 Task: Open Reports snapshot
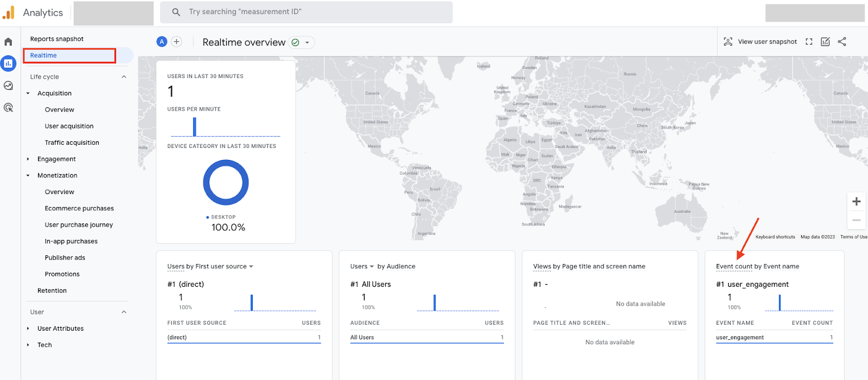(x=57, y=39)
